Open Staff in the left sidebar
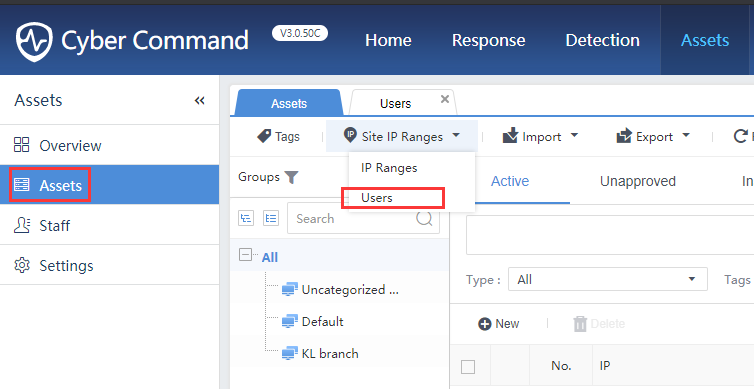754x389 pixels. tap(109, 225)
